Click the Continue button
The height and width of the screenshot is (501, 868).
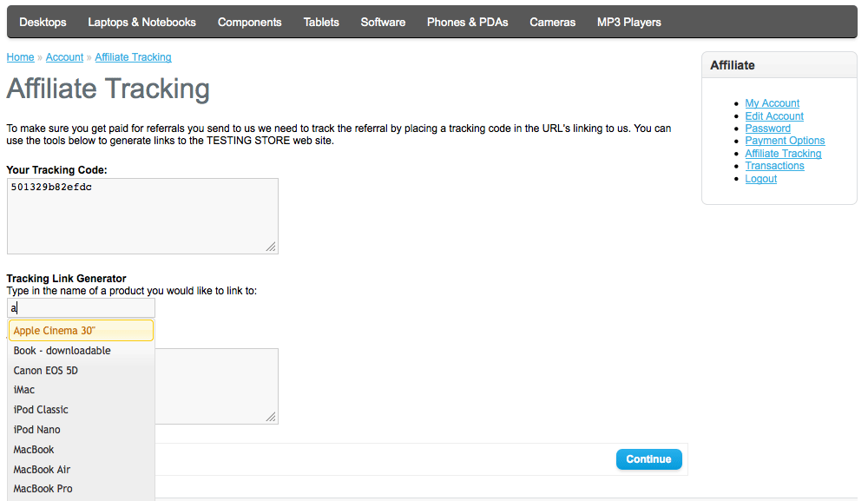pyautogui.click(x=648, y=459)
